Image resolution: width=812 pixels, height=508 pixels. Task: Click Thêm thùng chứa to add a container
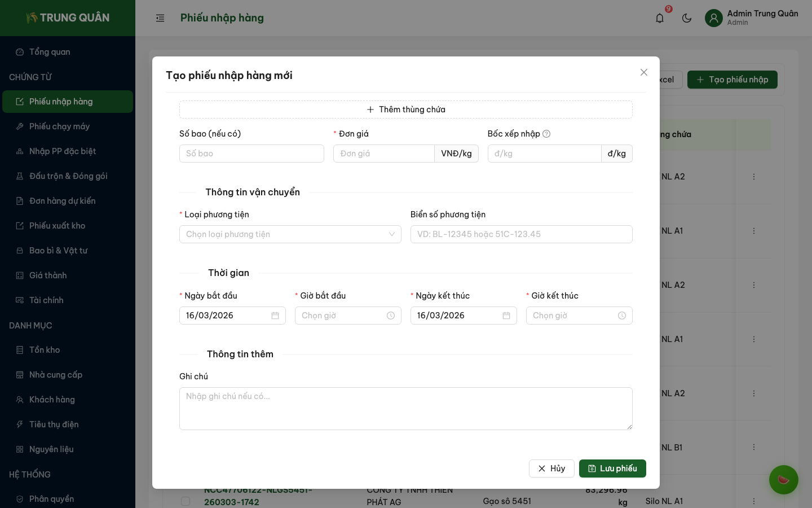click(x=406, y=110)
